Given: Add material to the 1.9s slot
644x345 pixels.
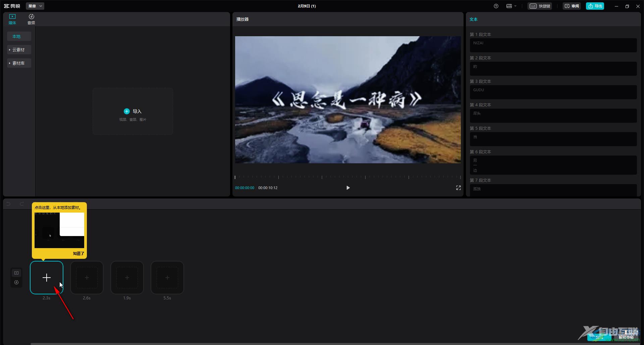Looking at the screenshot, I should click(127, 278).
